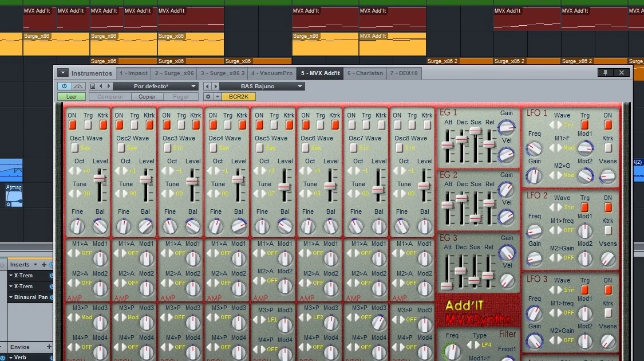The width and height of the screenshot is (644, 361).
Task: Click the Copiar button
Action: pos(147,97)
